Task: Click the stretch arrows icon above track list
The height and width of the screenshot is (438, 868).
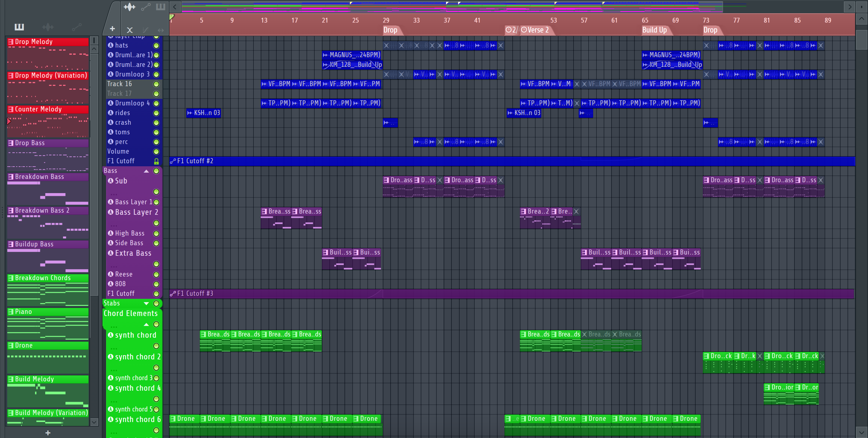Action: pos(161,30)
